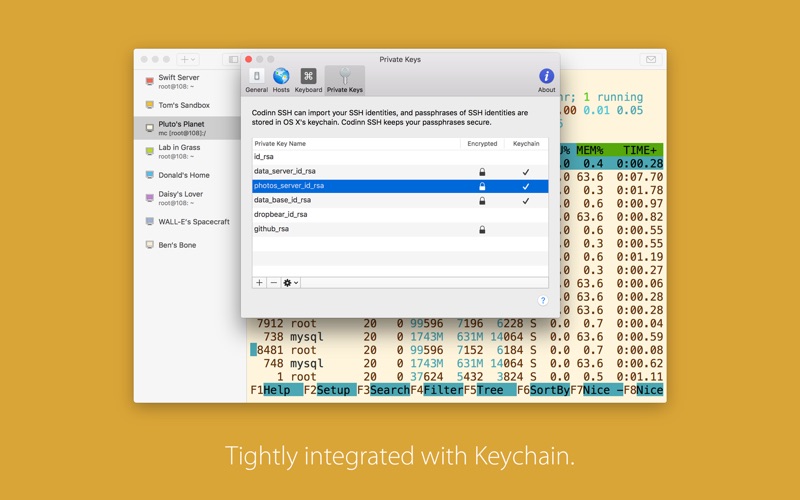Click the lock icon for github_rsa
The width and height of the screenshot is (800, 500).
pos(482,230)
